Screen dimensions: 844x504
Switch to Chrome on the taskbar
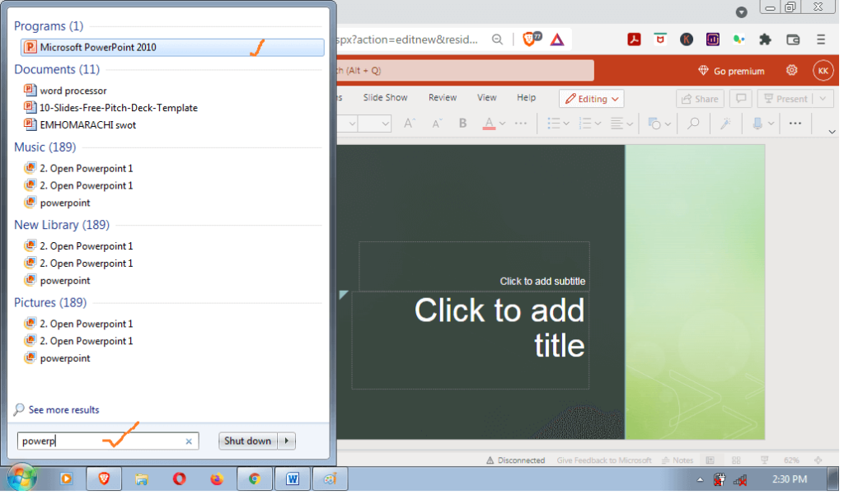(x=255, y=479)
